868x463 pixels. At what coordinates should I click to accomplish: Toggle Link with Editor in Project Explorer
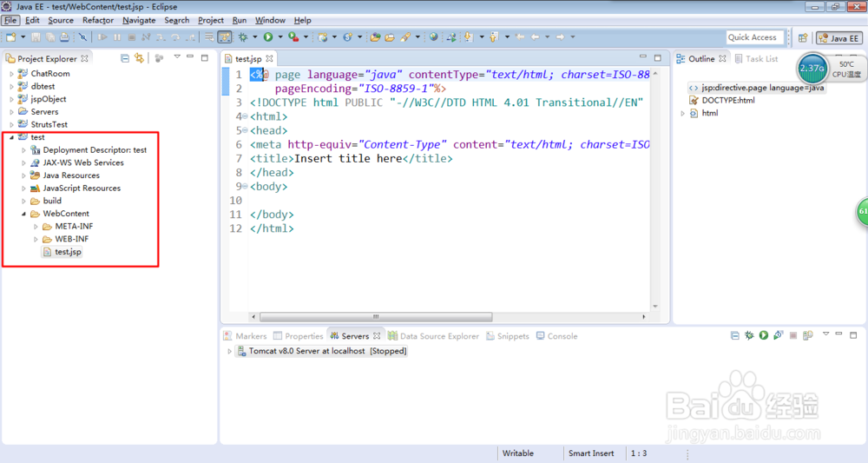(x=139, y=58)
